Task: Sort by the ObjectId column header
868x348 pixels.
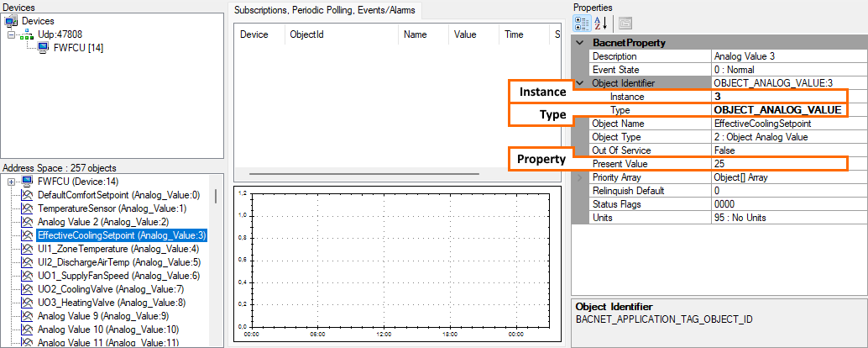Action: [306, 35]
